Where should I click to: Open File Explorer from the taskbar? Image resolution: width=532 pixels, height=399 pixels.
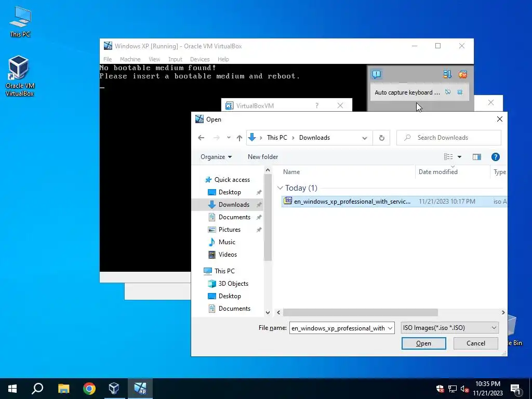63,389
